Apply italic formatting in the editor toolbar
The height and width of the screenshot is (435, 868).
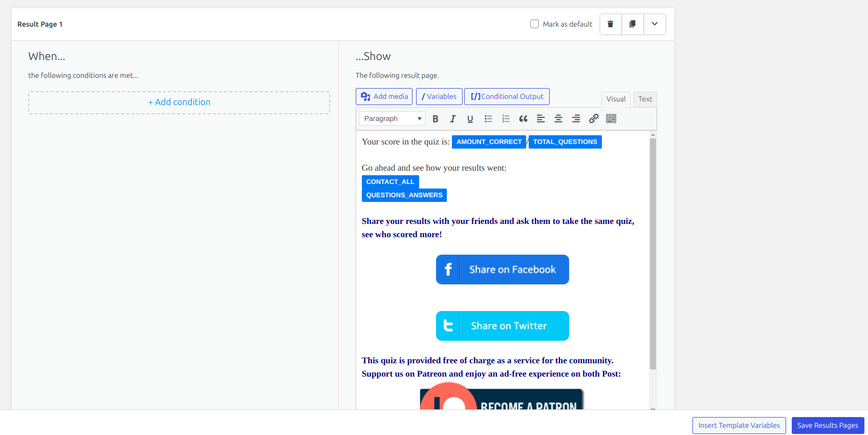[x=453, y=119]
